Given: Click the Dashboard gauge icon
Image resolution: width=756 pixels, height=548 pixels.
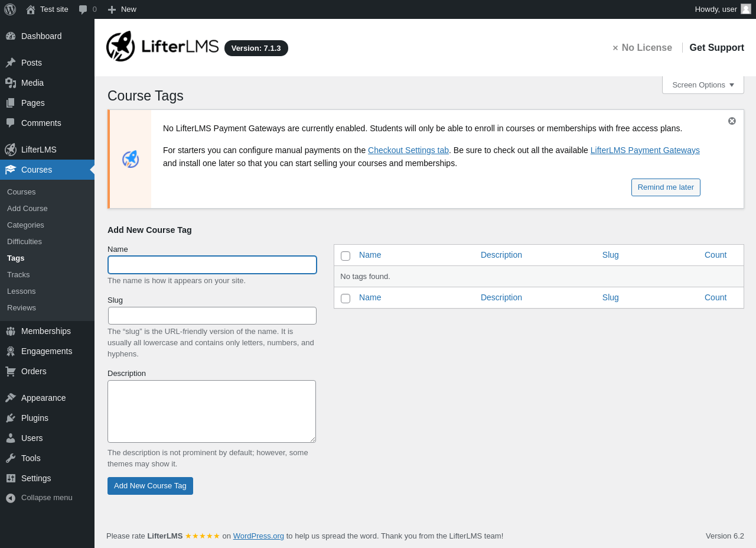Looking at the screenshot, I should click(x=11, y=36).
